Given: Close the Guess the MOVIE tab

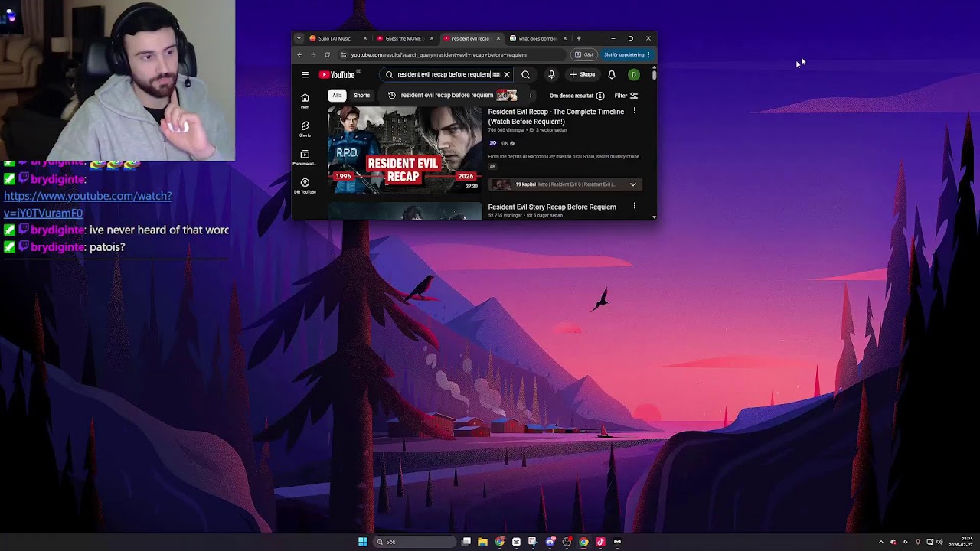Looking at the screenshot, I should click(432, 38).
